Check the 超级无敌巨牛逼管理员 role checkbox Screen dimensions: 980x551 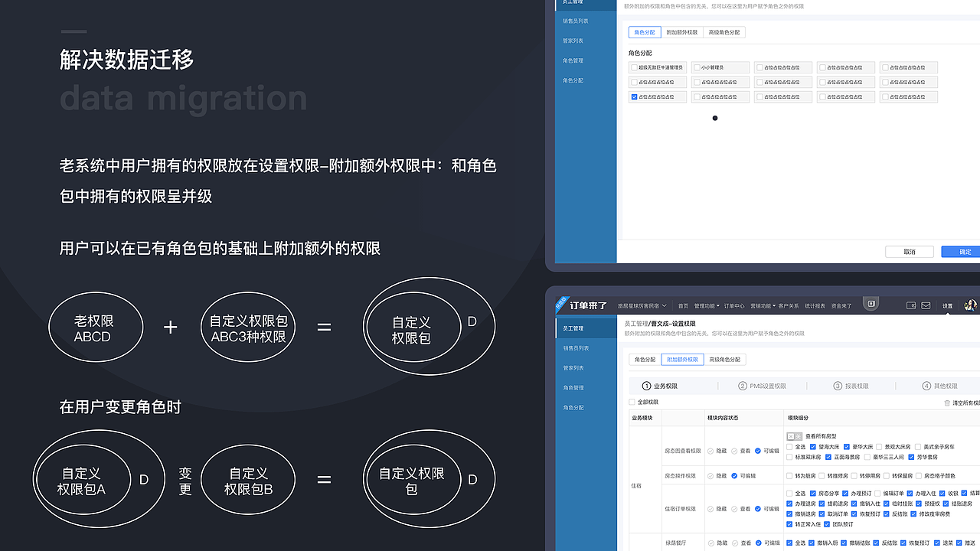click(634, 67)
